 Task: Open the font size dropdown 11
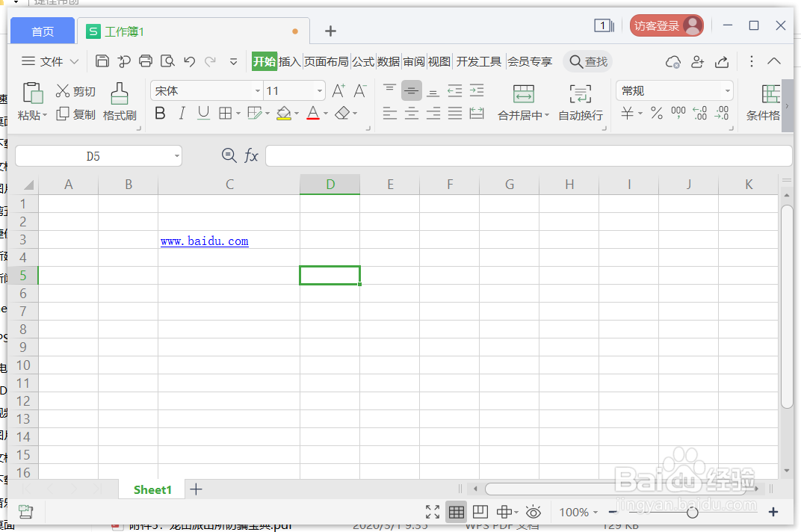point(319,91)
